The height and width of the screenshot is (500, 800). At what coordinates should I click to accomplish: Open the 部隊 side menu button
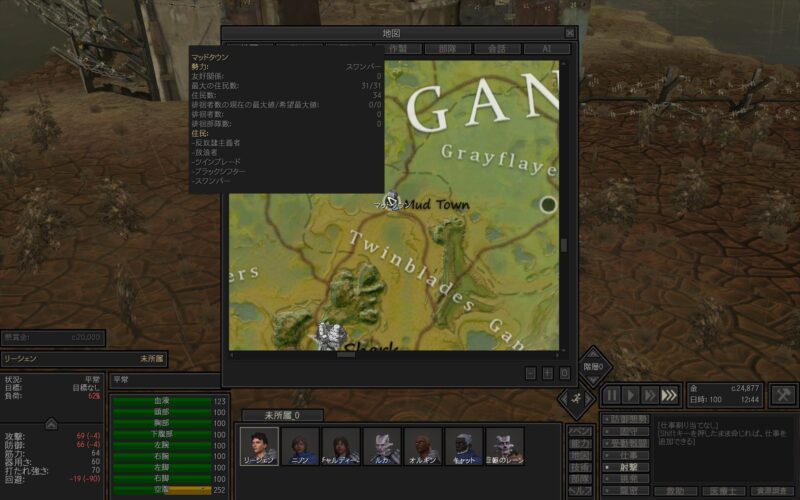tap(580, 479)
